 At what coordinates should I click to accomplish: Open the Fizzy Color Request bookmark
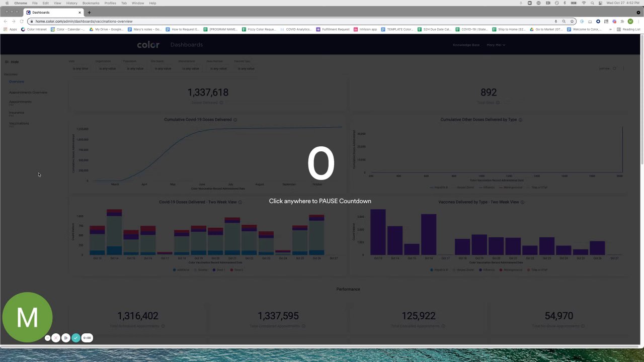pos(259,29)
